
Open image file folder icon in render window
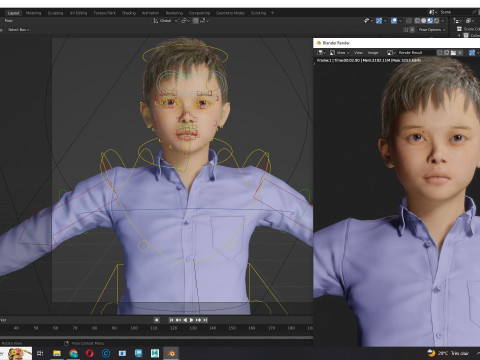[x=453, y=53]
